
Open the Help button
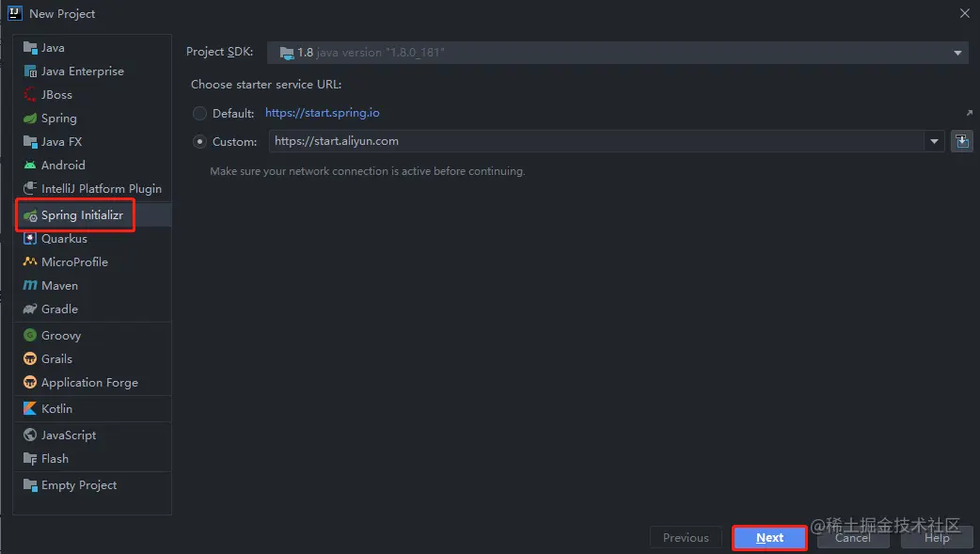[937, 538]
